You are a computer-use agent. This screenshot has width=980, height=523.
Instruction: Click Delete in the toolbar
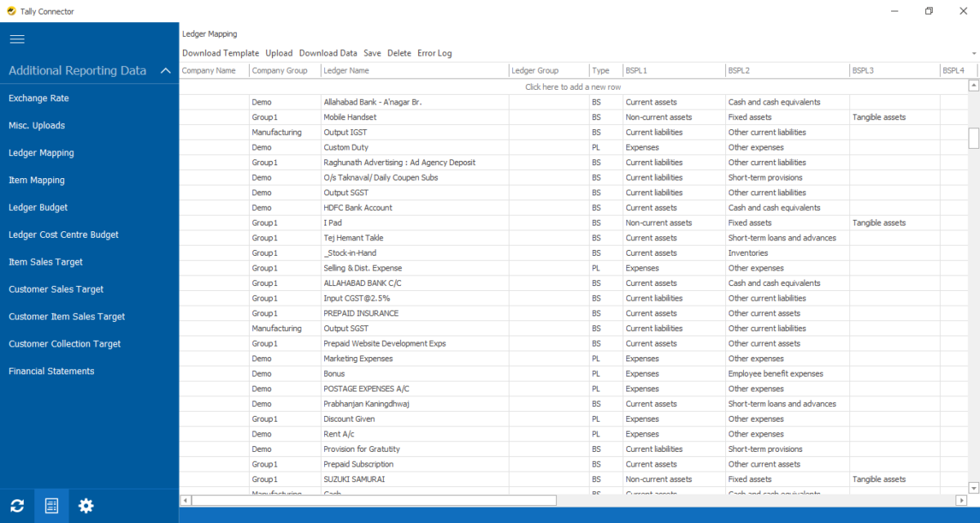399,52
